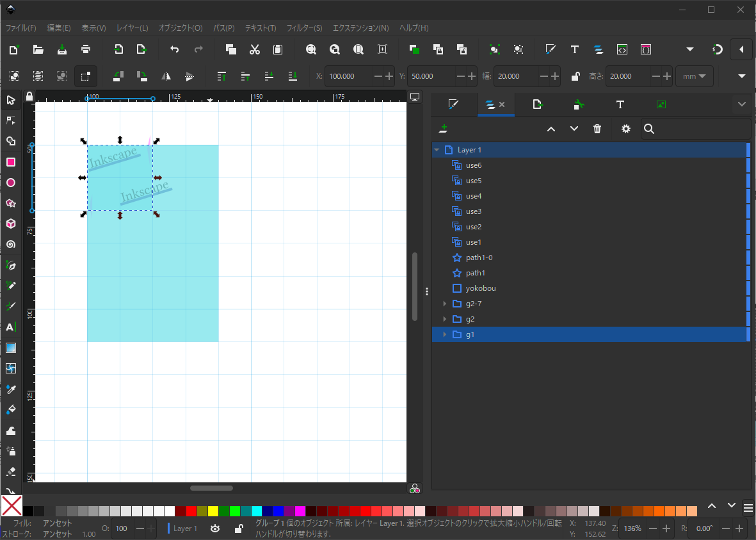This screenshot has height=540, width=756.
Task: Open the 編集(E) menu
Action: click(x=59, y=28)
